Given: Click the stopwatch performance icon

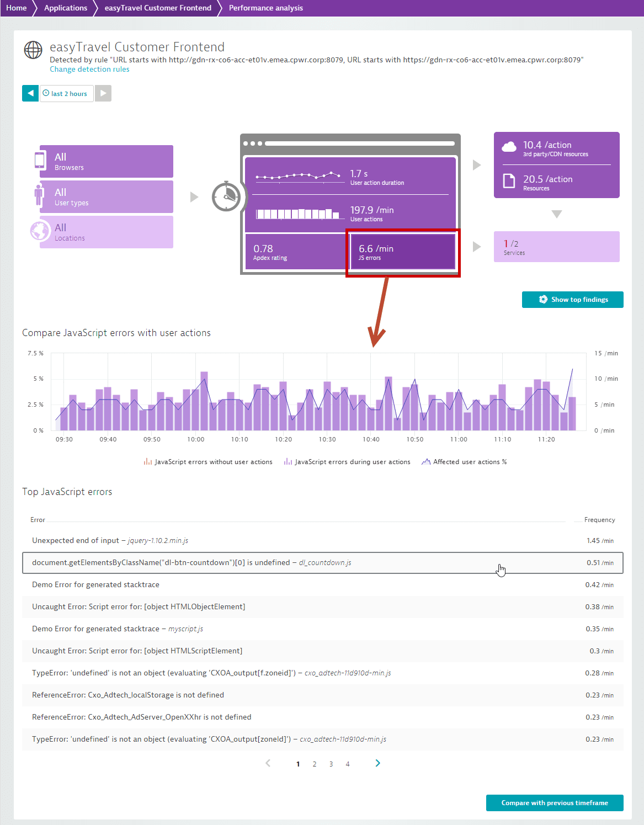Looking at the screenshot, I should click(x=226, y=196).
